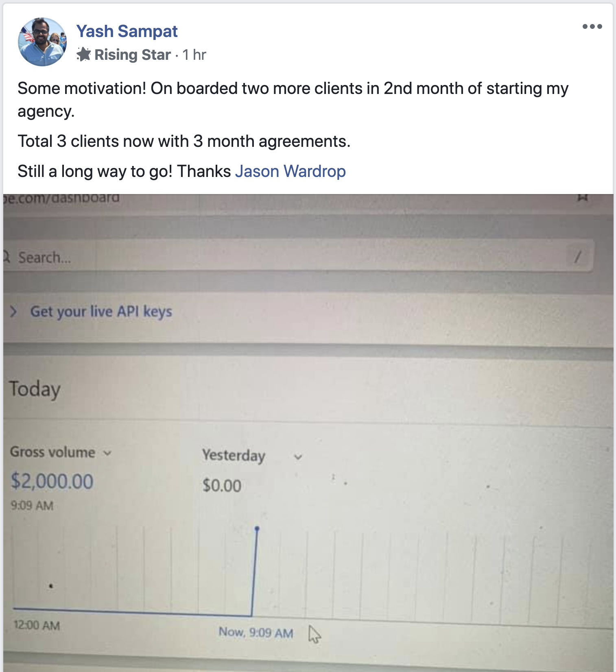The height and width of the screenshot is (672, 616).
Task: Open Yash Sampat's profile name link
Action: point(127,31)
